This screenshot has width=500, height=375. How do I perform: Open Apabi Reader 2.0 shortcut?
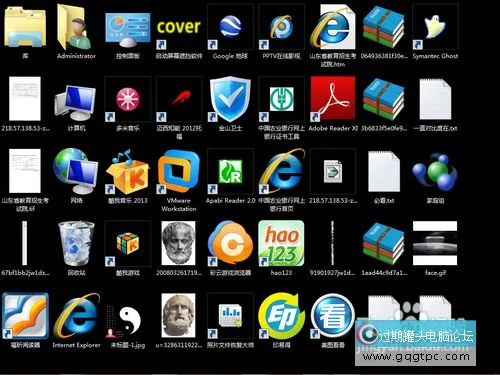click(x=230, y=171)
